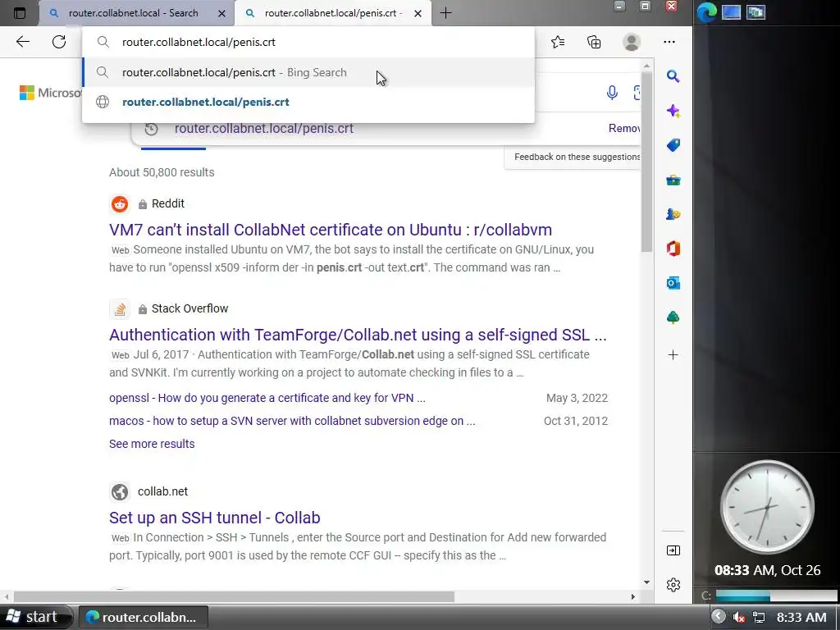The height and width of the screenshot is (630, 840).
Task: Open Settings and more ellipsis menu
Action: pos(669,42)
